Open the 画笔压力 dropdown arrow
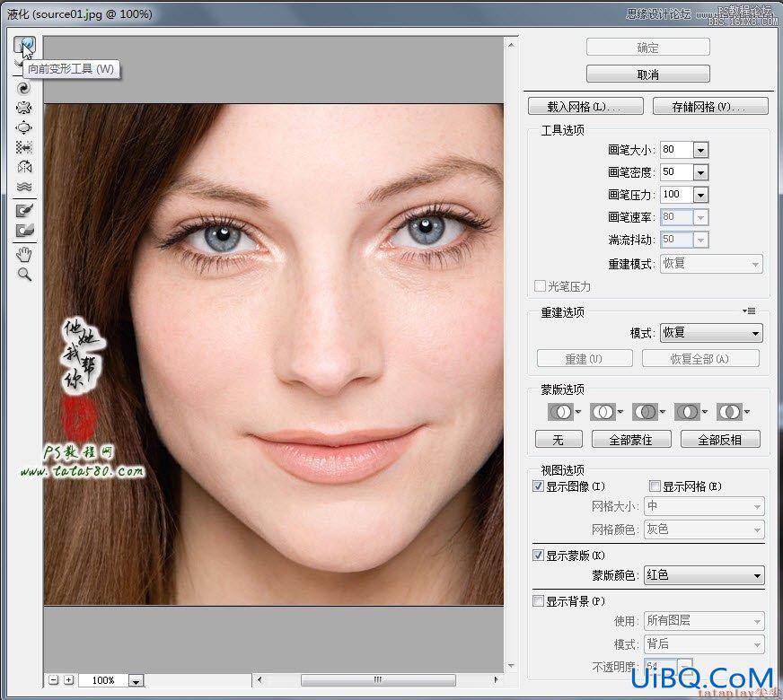The height and width of the screenshot is (700, 783). [700, 195]
